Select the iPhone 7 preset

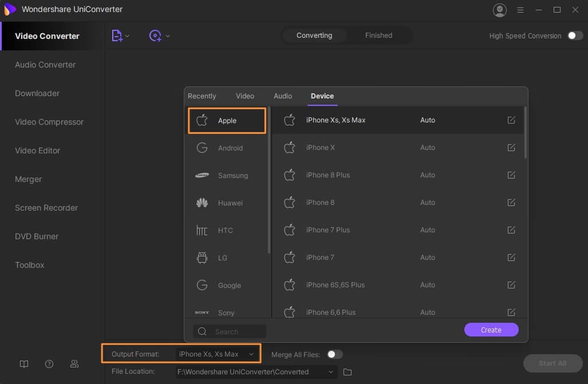(397, 258)
